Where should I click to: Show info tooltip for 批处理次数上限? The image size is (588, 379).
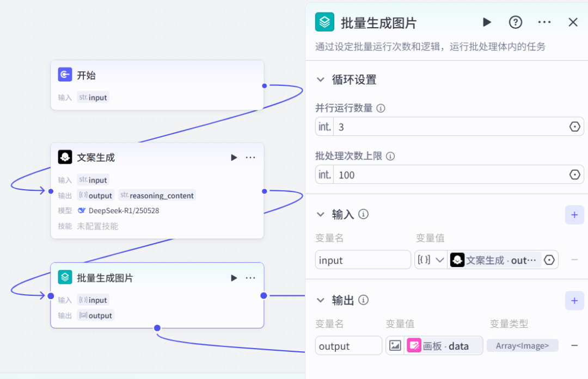pyautogui.click(x=390, y=156)
